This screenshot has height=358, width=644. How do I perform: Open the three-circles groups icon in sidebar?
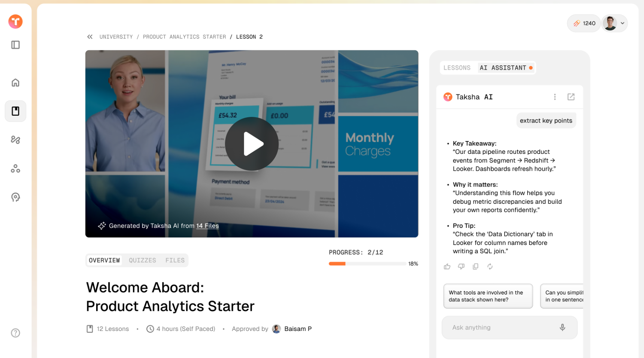pyautogui.click(x=15, y=168)
